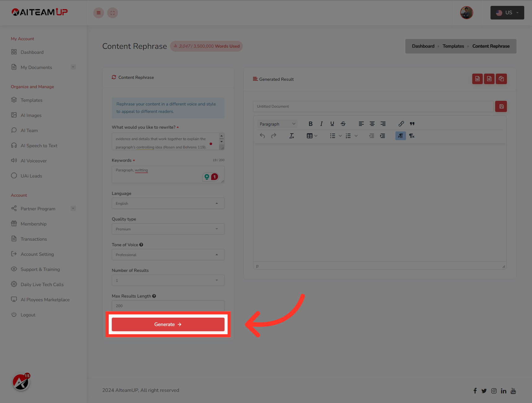This screenshot has width=532, height=403.
Task: Toggle right-to-left text direction
Action: [412, 136]
